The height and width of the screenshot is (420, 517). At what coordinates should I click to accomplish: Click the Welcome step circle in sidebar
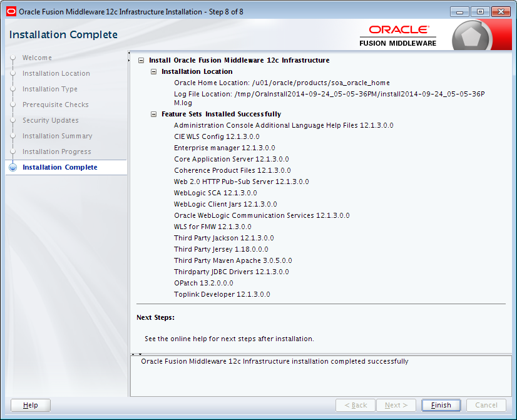click(x=13, y=58)
